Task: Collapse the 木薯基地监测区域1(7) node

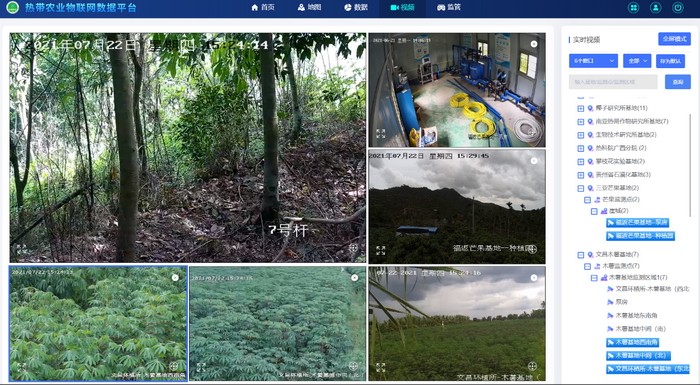Action: click(x=594, y=278)
